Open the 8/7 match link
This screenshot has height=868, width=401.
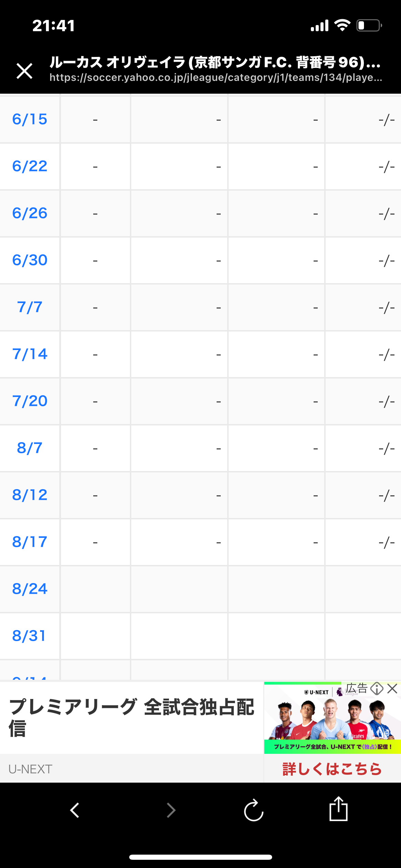[30, 448]
